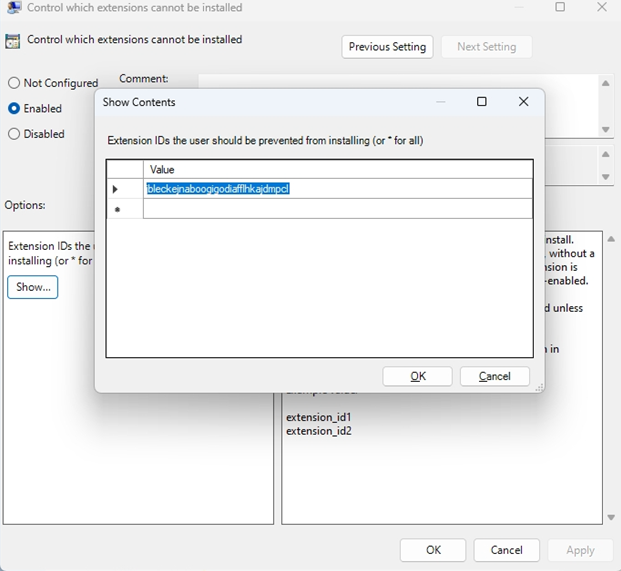Click the Previous Setting button

(x=387, y=47)
